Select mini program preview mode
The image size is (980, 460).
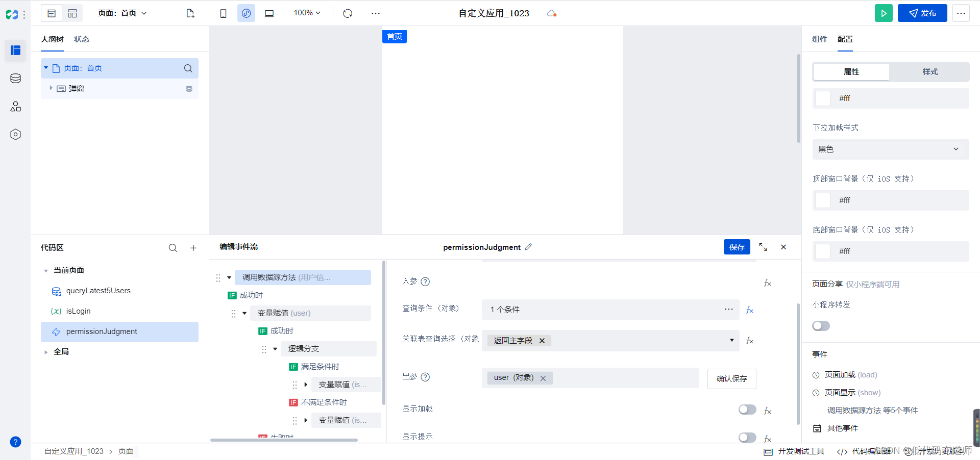tap(246, 13)
